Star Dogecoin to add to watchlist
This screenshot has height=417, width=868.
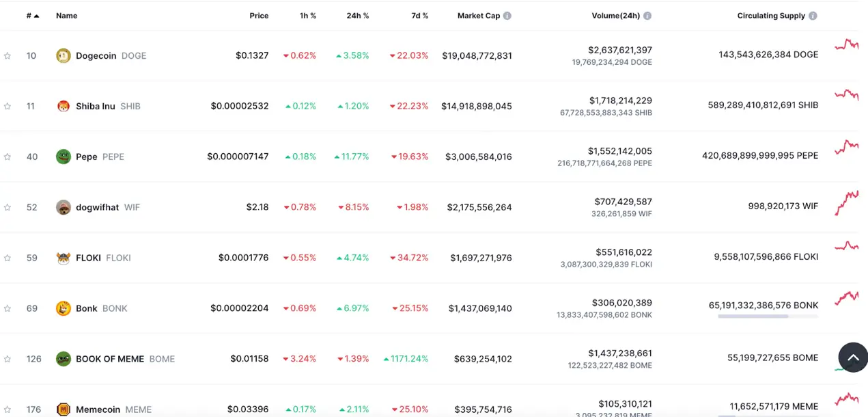8,56
